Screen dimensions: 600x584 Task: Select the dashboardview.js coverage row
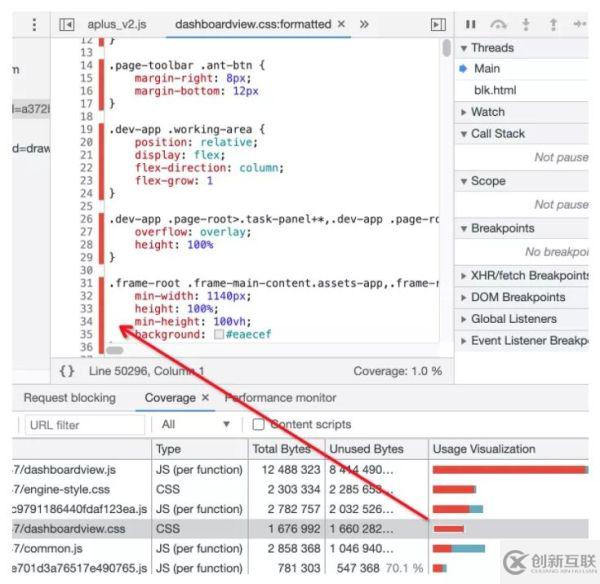click(300, 470)
